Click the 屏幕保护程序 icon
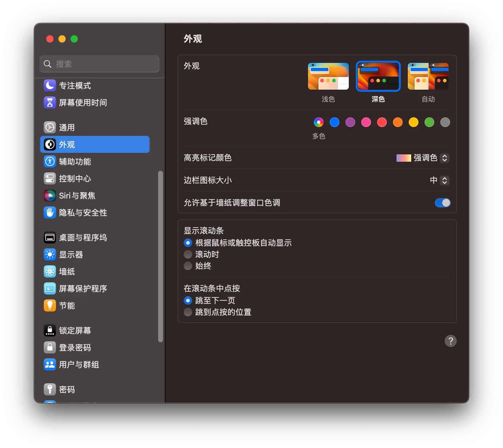Image resolution: width=503 pixels, height=448 pixels. click(50, 288)
